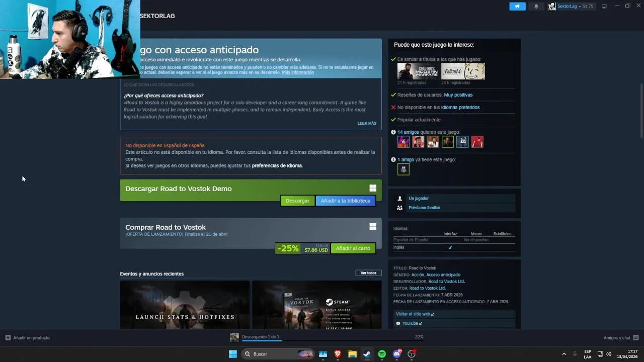Click the Call of Duty Modern Warfare thumbnail

tap(419, 71)
